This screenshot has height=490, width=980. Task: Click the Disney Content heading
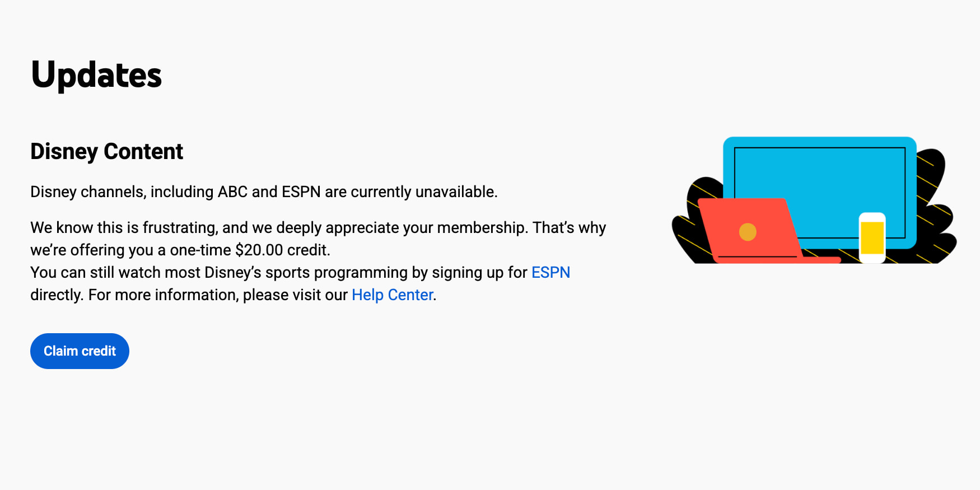point(106,151)
